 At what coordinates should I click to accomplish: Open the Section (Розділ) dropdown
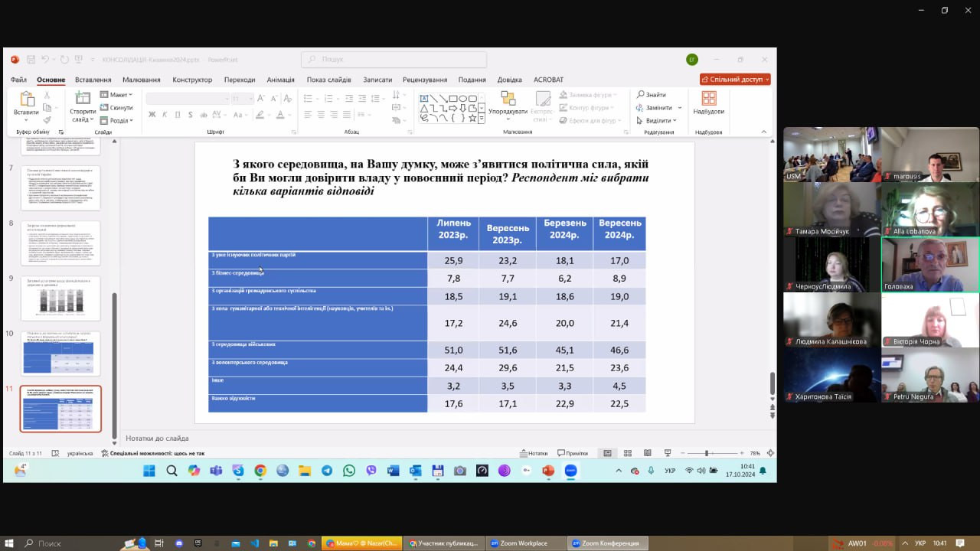[x=117, y=121]
